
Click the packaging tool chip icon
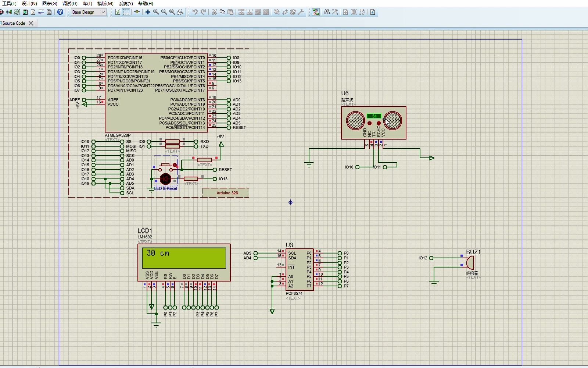pos(293,12)
